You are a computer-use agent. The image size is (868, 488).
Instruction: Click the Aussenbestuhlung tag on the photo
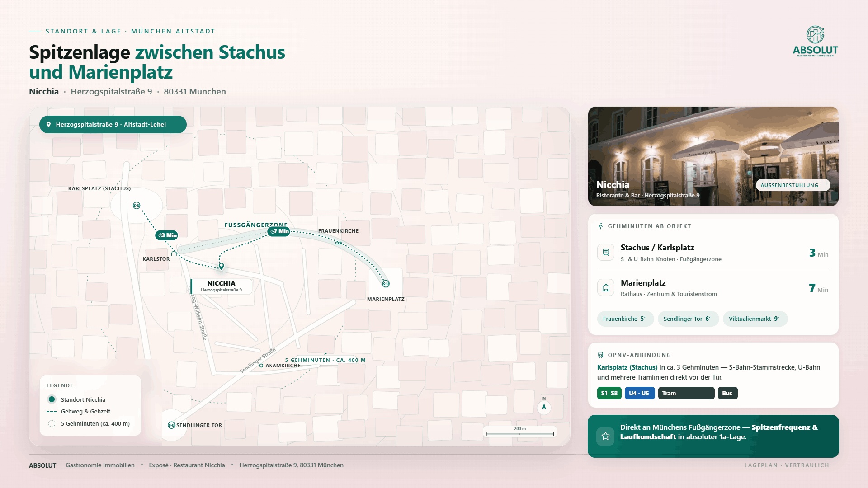pos(793,185)
